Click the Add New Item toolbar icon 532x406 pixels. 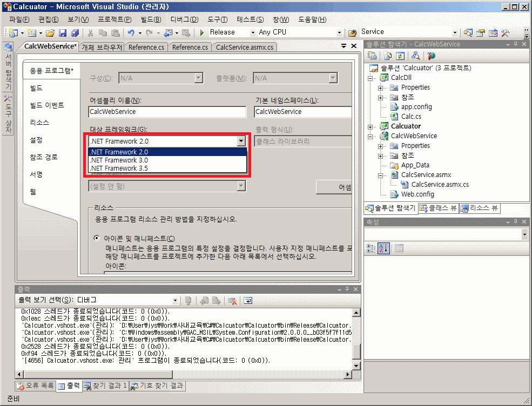tap(32, 32)
